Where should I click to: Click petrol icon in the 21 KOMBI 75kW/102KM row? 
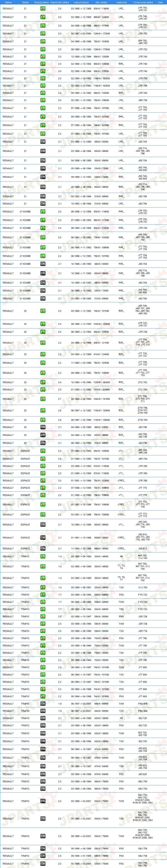click(x=43, y=237)
